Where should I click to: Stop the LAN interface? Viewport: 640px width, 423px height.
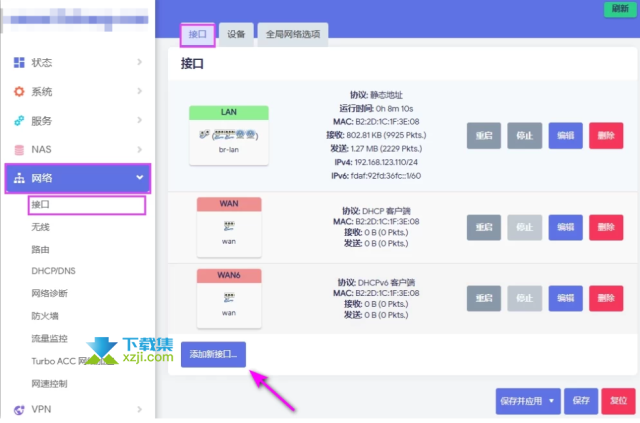[x=524, y=136]
